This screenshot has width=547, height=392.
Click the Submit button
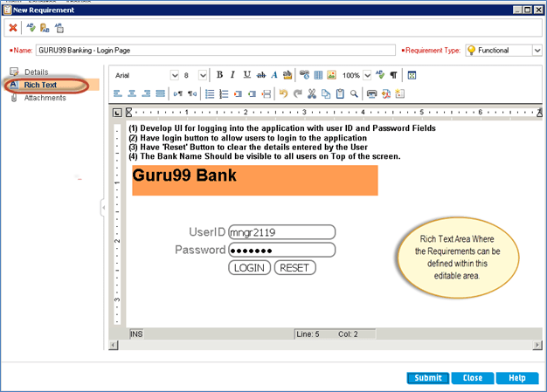[428, 378]
